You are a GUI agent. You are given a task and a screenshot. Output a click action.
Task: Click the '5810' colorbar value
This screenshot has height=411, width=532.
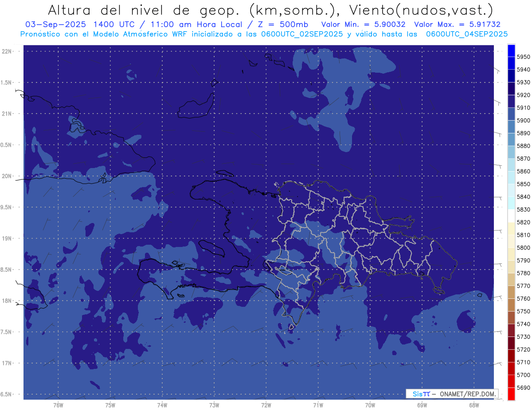coord(524,235)
